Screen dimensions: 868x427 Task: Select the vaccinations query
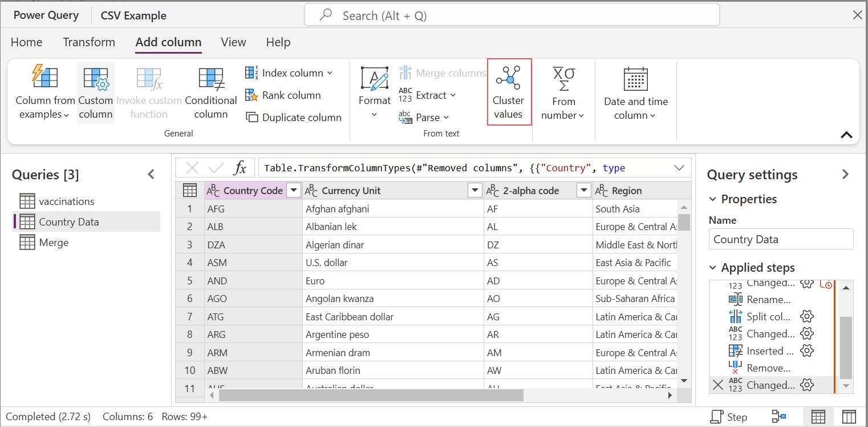[x=86, y=202]
